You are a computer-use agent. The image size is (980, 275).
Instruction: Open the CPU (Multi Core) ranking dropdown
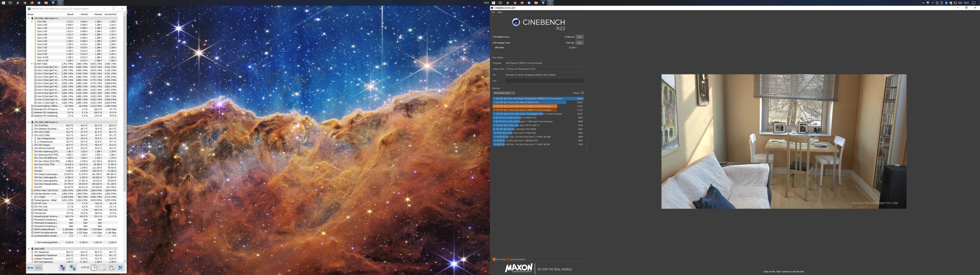(504, 93)
